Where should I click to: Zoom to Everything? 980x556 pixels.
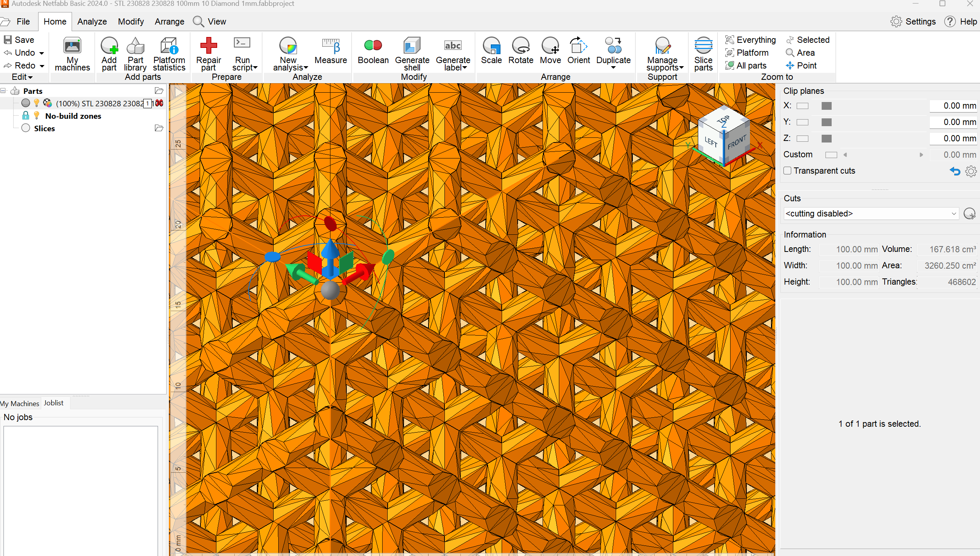[751, 40]
